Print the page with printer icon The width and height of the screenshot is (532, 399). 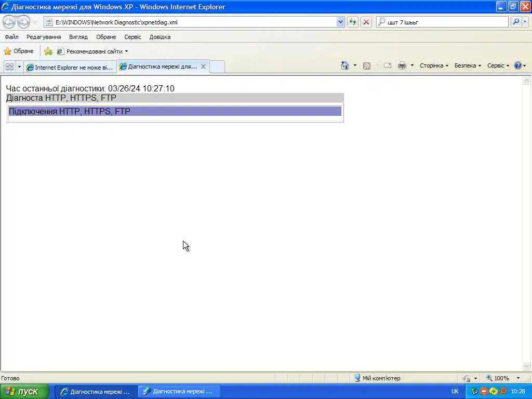click(x=402, y=65)
